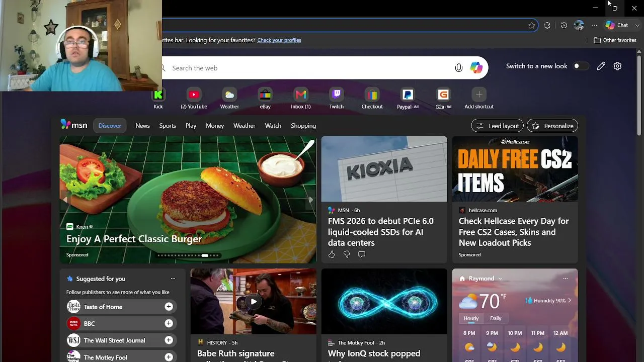Open the YouTube shortcut
This screenshot has width=644, height=362.
pos(194,98)
